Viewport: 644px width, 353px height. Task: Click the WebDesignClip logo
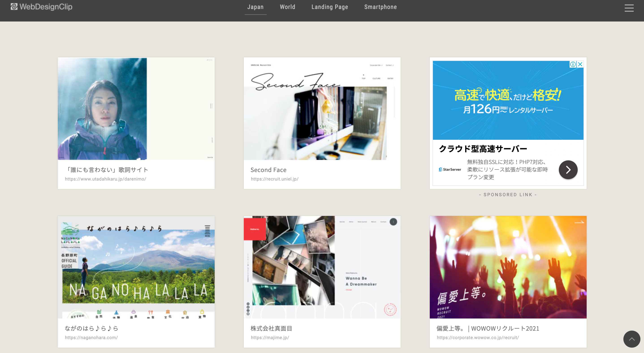41,7
